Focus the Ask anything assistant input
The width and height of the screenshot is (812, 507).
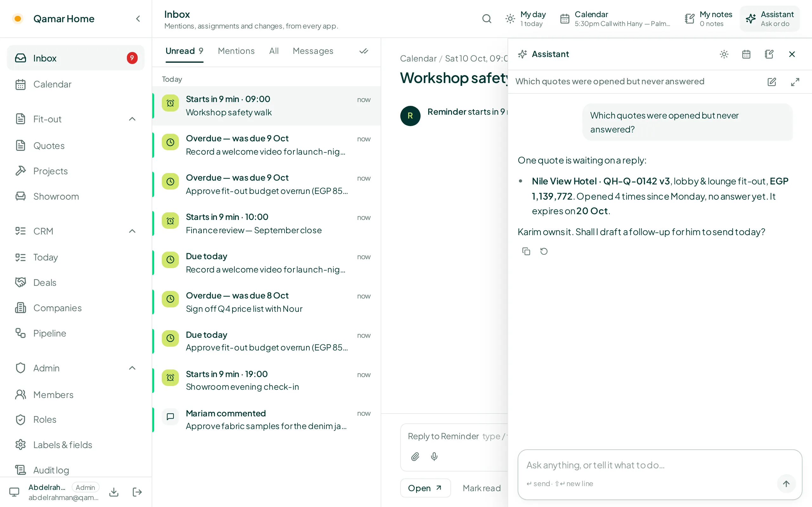(651, 465)
